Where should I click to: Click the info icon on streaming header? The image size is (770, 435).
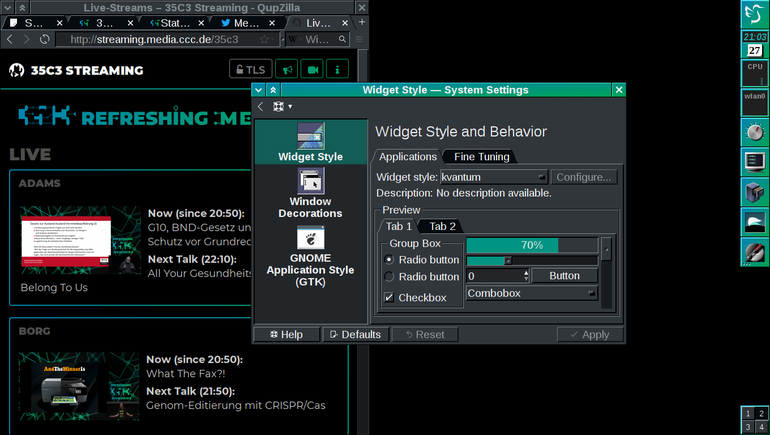[x=337, y=69]
